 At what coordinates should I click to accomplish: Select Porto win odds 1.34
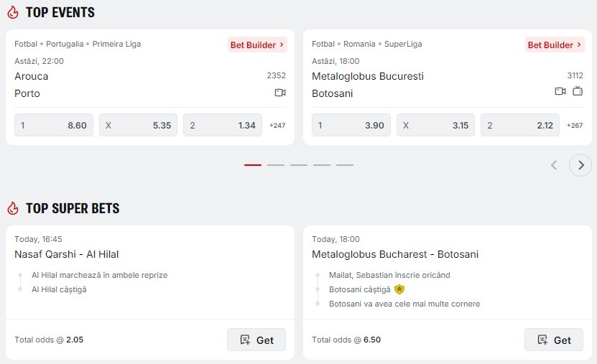(223, 125)
